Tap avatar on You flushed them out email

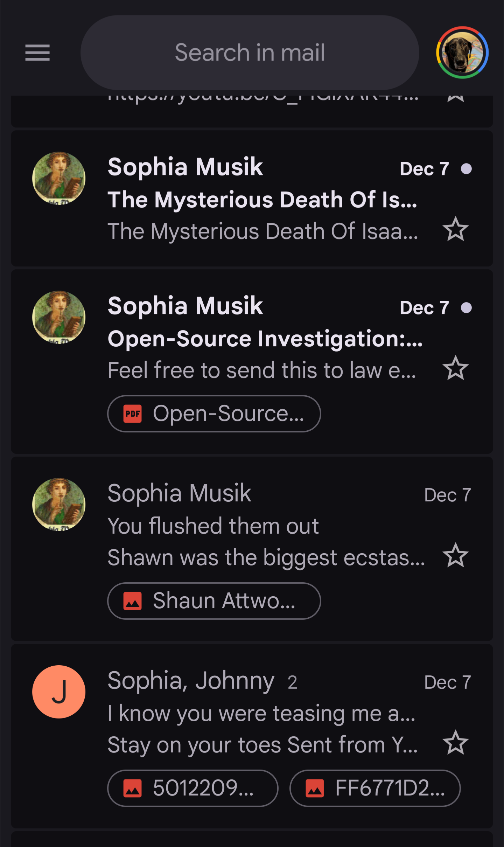click(59, 505)
